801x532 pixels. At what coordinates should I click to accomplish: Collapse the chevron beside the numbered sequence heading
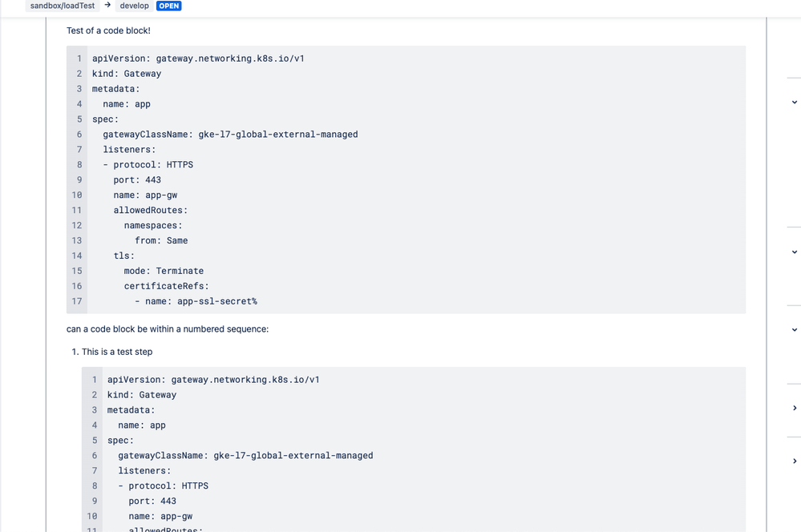coord(794,331)
